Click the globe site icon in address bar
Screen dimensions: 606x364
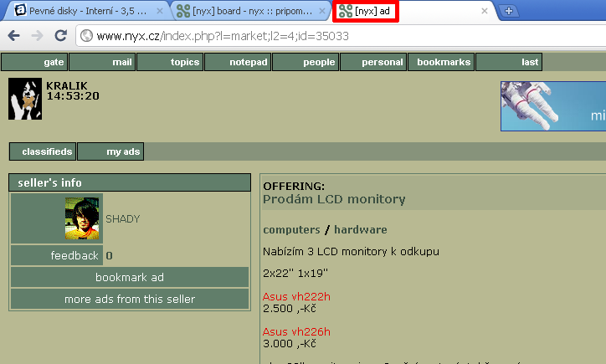[86, 36]
